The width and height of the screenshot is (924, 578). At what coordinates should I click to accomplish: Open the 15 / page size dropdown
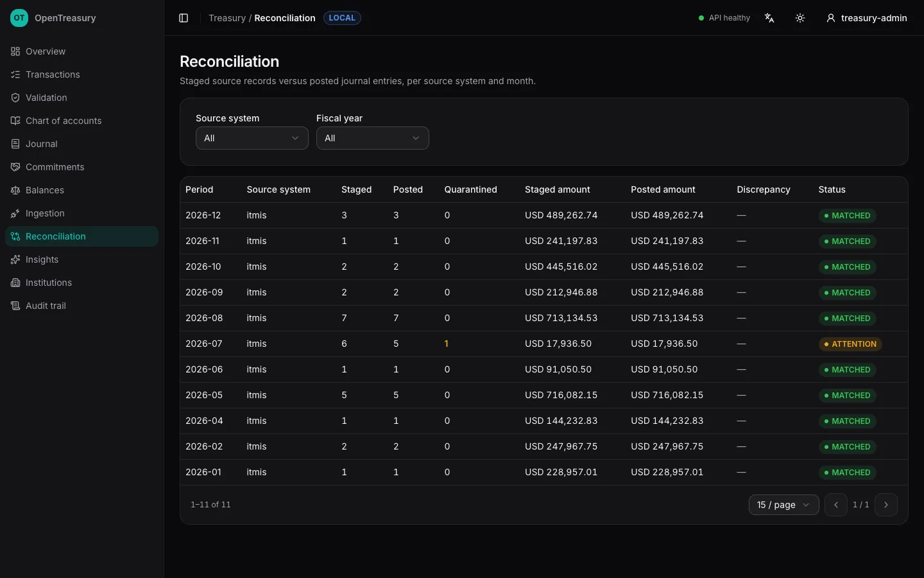pos(783,505)
